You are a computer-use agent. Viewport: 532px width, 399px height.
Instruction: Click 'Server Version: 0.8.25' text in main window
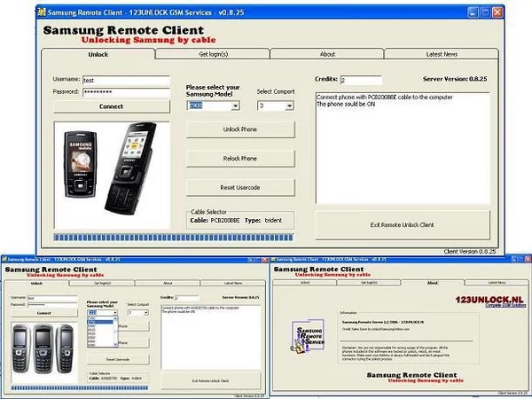point(455,79)
